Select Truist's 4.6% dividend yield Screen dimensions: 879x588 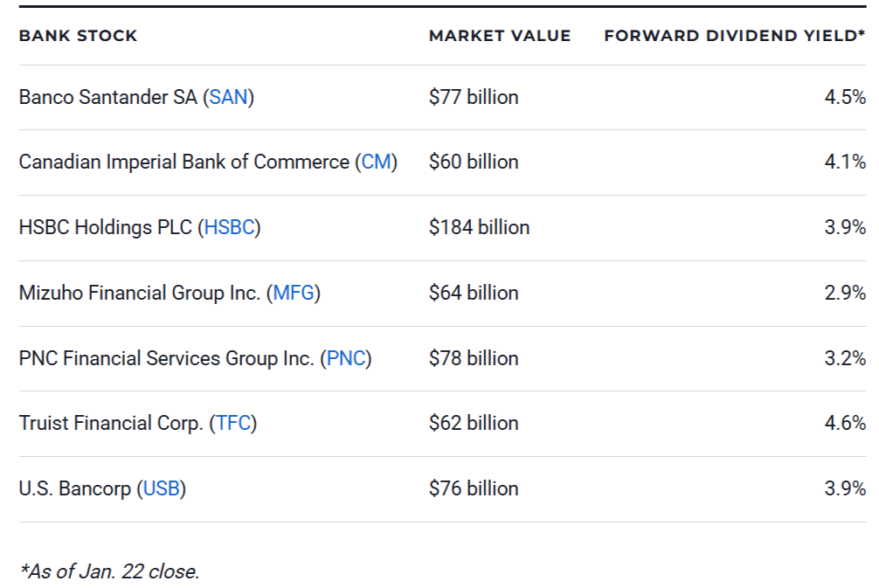coord(845,423)
